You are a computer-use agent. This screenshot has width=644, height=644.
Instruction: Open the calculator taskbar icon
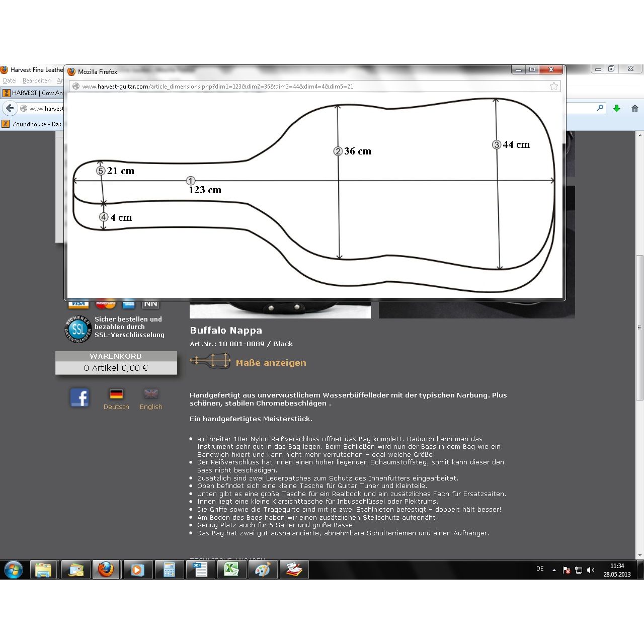tap(169, 570)
